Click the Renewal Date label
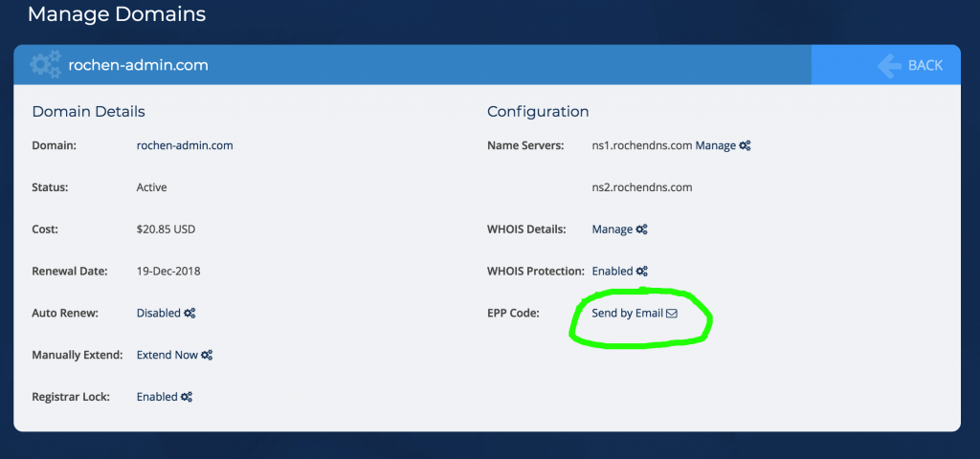Image resolution: width=980 pixels, height=459 pixels. click(x=69, y=271)
